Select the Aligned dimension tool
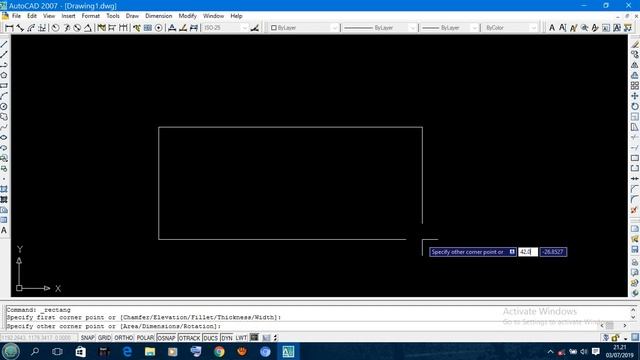 [20, 28]
